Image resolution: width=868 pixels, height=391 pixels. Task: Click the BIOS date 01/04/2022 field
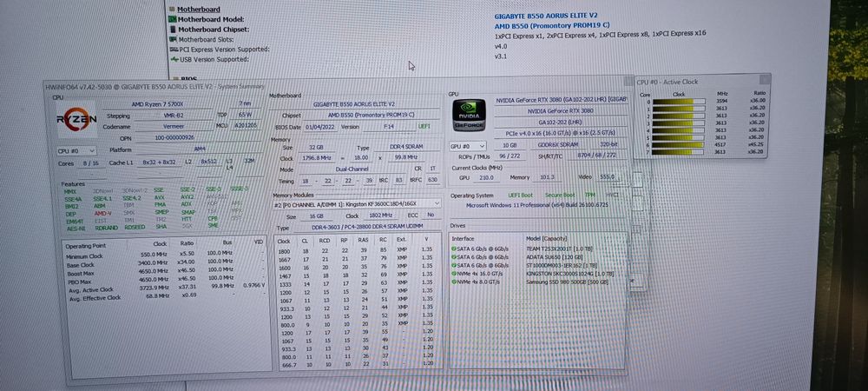[x=320, y=127]
